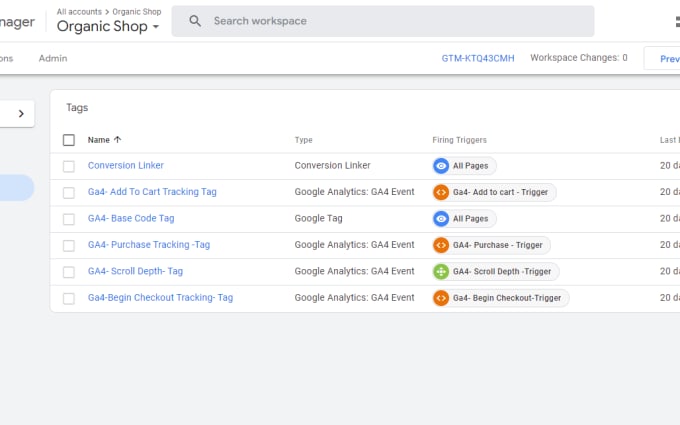Click the Google Tag type cell
This screenshot has width=680, height=425.
pyautogui.click(x=318, y=218)
